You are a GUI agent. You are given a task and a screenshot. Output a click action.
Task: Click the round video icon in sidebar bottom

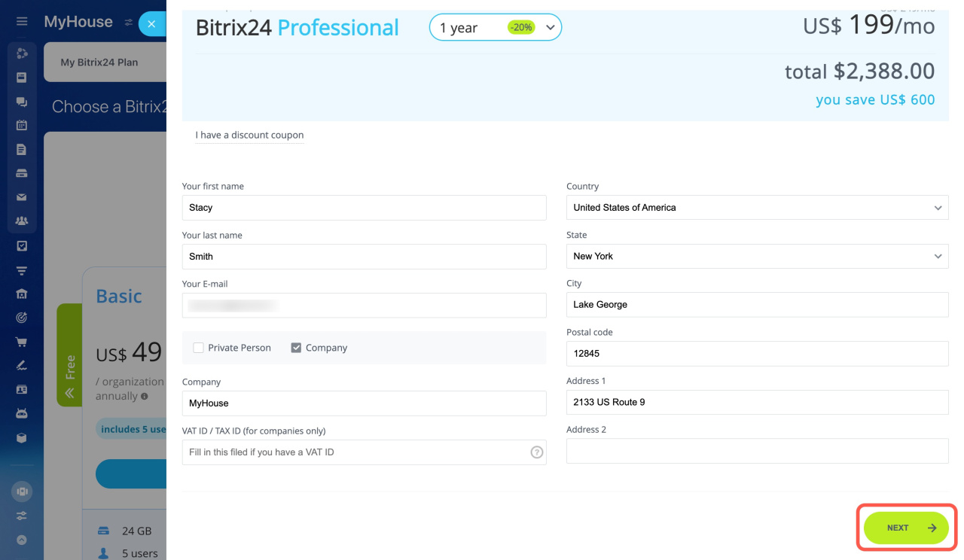(x=22, y=492)
